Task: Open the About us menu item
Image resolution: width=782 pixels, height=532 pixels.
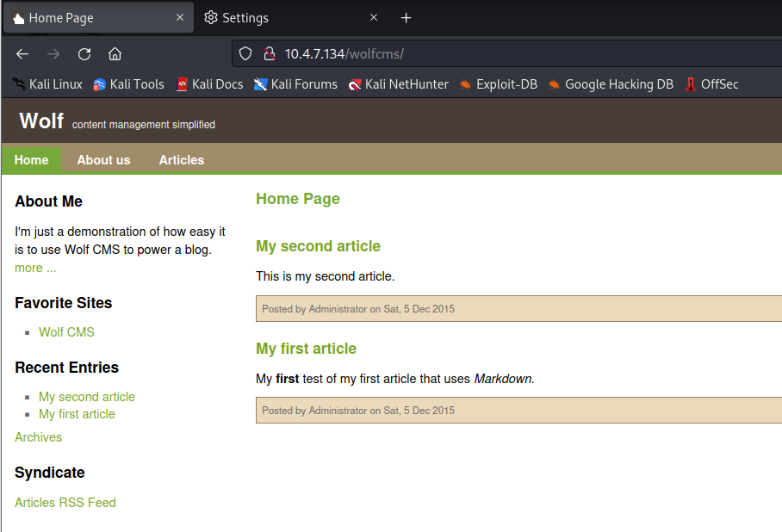Action: pyautogui.click(x=103, y=160)
